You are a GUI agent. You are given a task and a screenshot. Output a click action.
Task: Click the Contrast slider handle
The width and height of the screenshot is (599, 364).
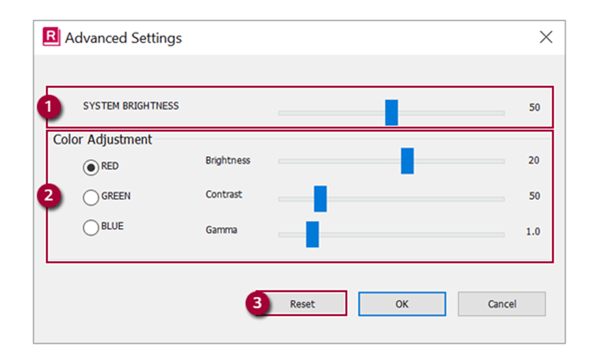click(x=320, y=198)
